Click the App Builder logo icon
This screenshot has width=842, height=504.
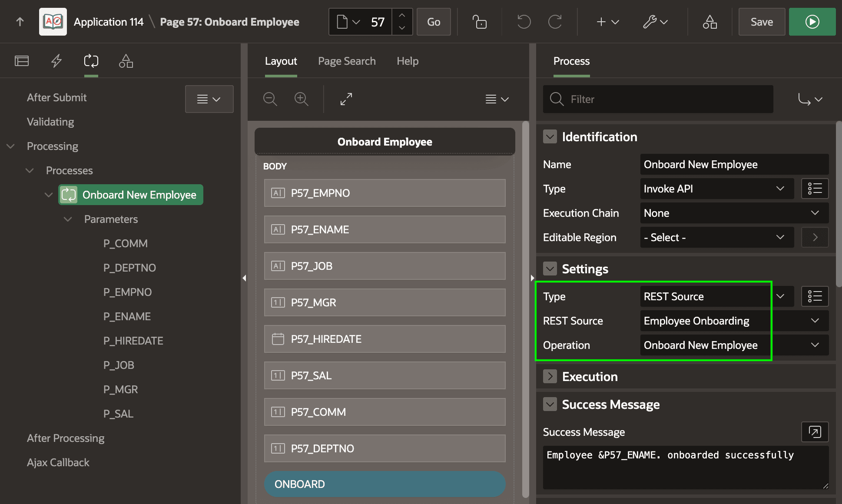pyautogui.click(x=53, y=22)
